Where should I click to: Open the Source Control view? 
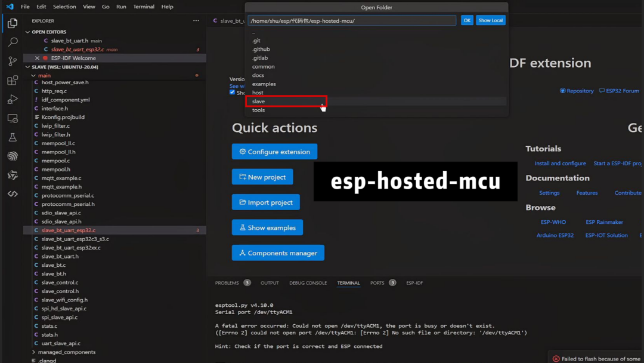(13, 61)
